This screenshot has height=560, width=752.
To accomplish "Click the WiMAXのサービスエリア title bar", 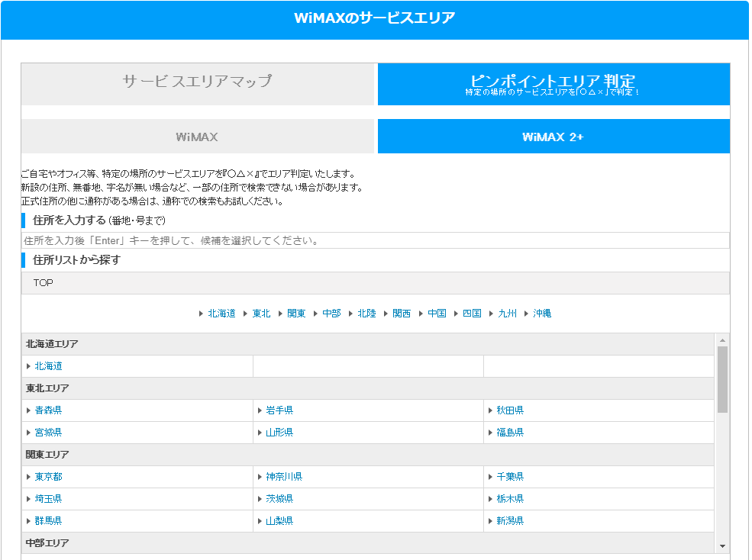I will 375,19.
